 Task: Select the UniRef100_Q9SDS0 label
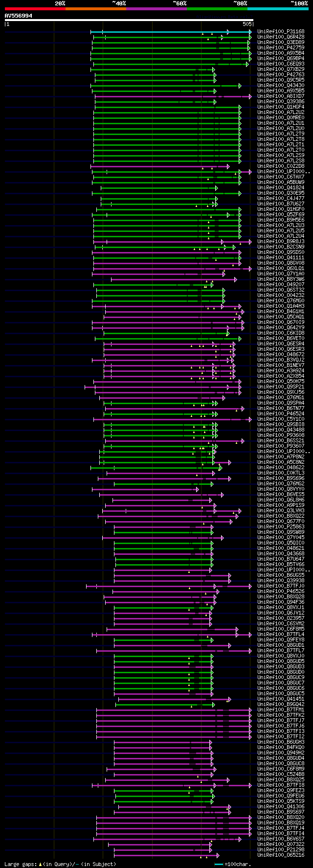[281, 252]
